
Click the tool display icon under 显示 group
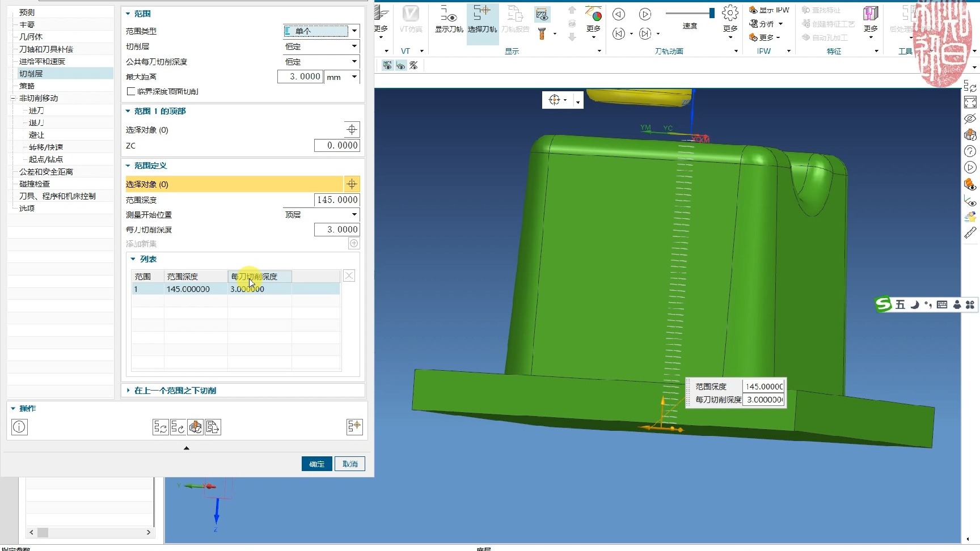(x=542, y=34)
